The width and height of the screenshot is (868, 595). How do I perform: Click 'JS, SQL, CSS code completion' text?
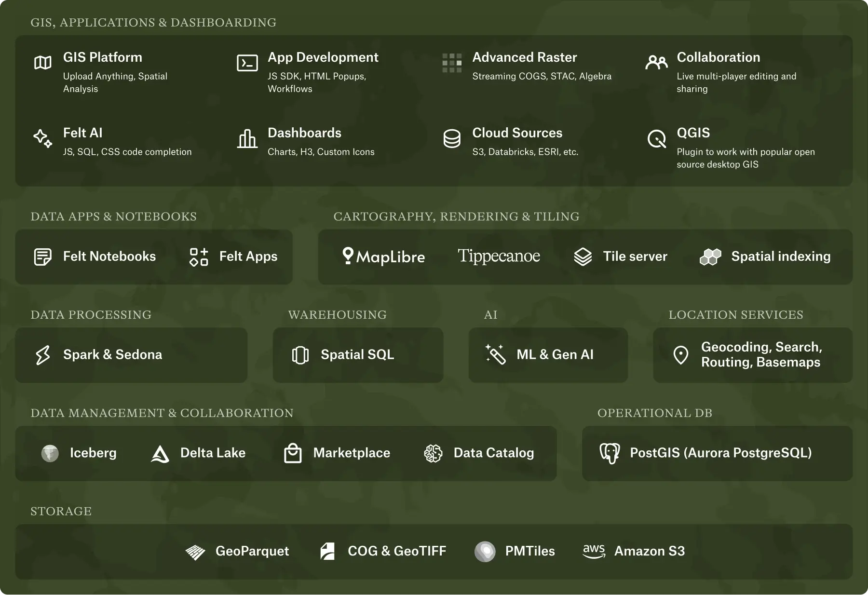[x=127, y=152]
